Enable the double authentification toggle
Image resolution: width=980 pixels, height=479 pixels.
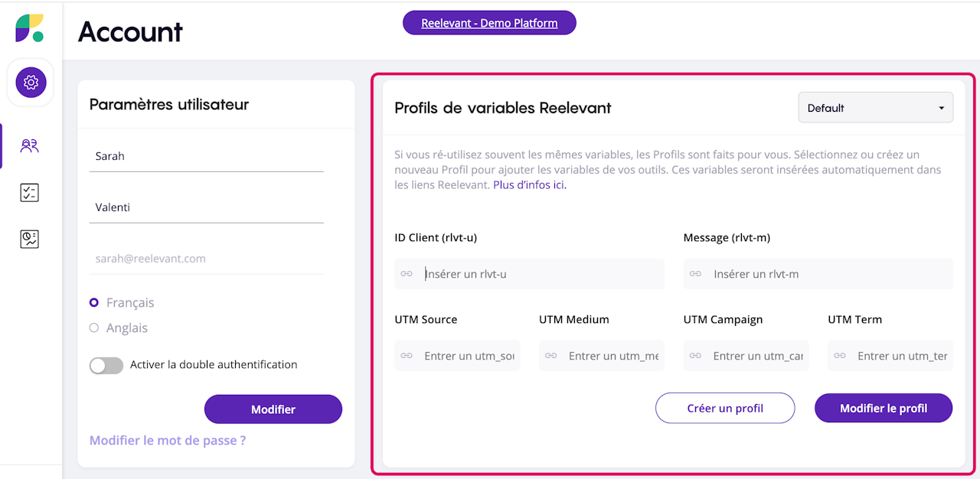pyautogui.click(x=106, y=366)
